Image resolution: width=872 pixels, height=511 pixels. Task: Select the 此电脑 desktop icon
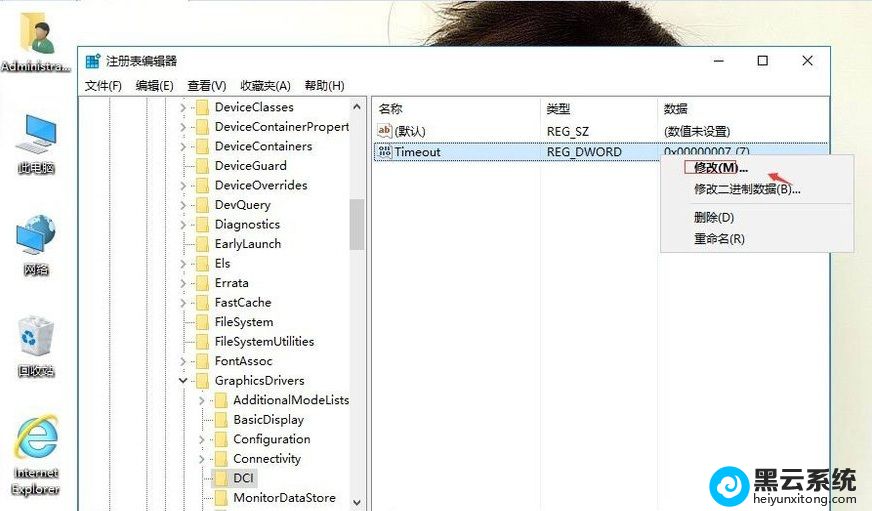point(36,134)
